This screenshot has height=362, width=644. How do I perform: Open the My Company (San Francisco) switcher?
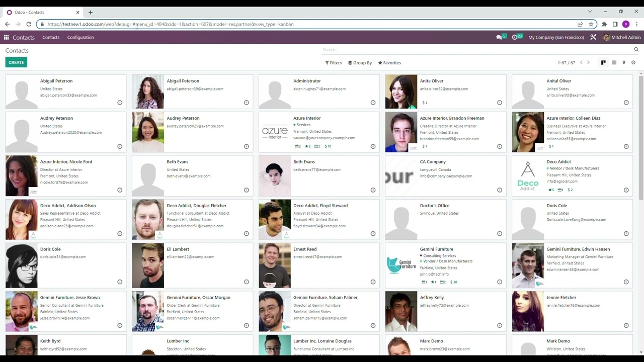[556, 37]
